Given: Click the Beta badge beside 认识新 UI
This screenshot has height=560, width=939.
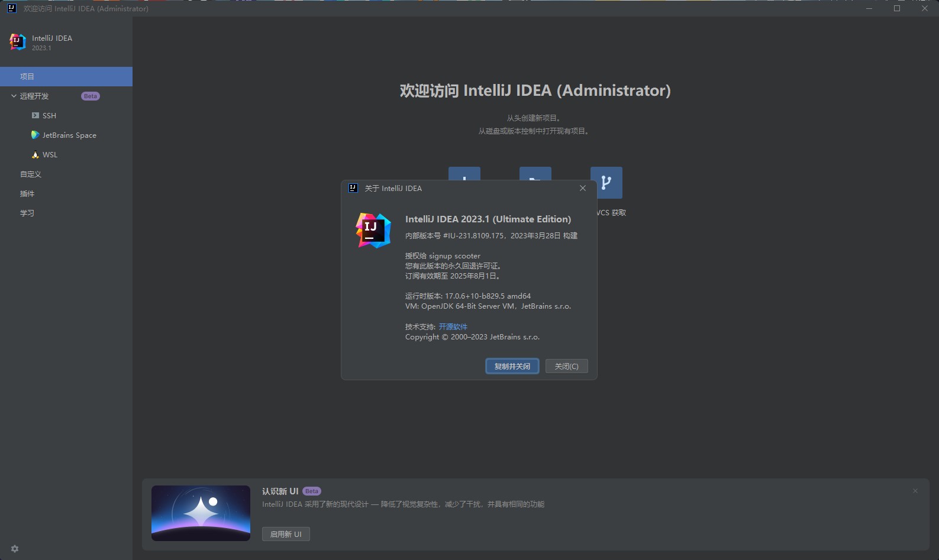Looking at the screenshot, I should click(312, 491).
